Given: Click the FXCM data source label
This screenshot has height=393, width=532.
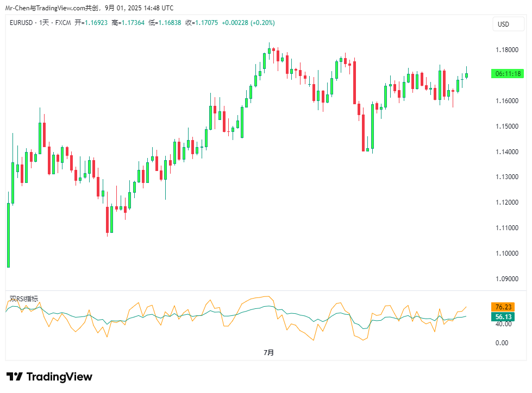Looking at the screenshot, I should (63, 23).
